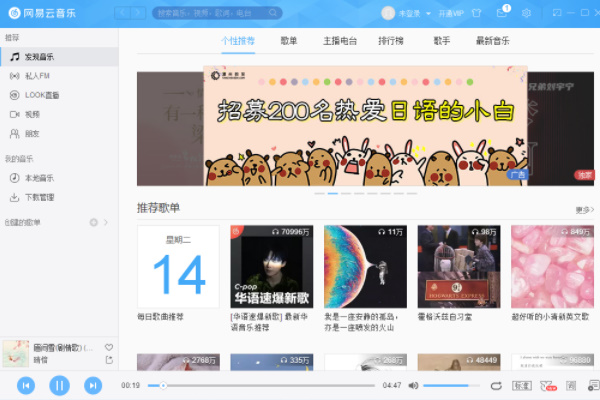Switch to the 排行榜 tab
Viewport: 600px width, 400px height.
391,41
